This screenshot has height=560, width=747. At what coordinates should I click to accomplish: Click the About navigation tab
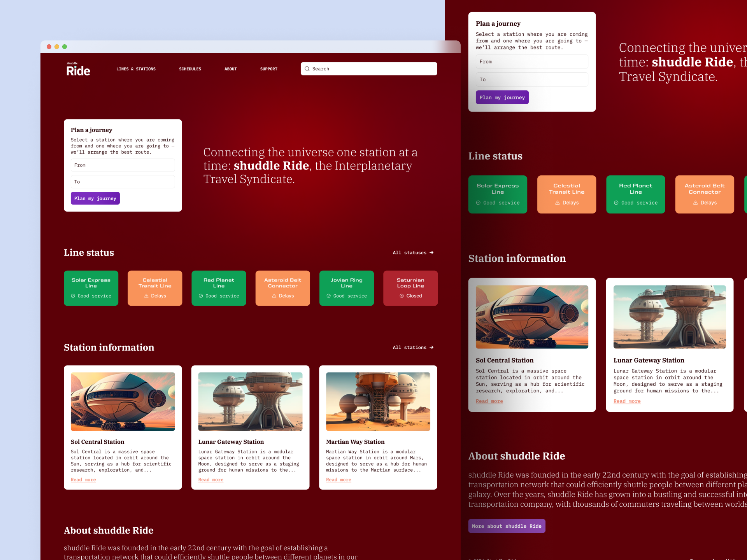click(230, 69)
